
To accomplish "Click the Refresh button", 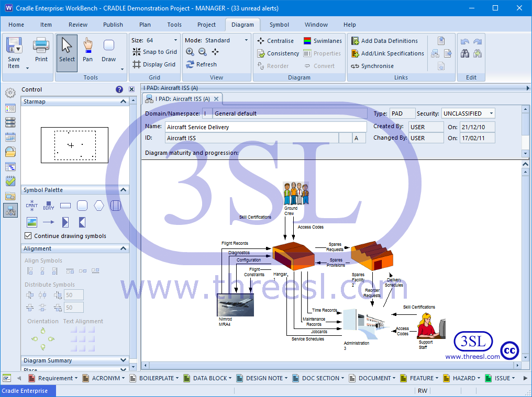I will 201,64.
